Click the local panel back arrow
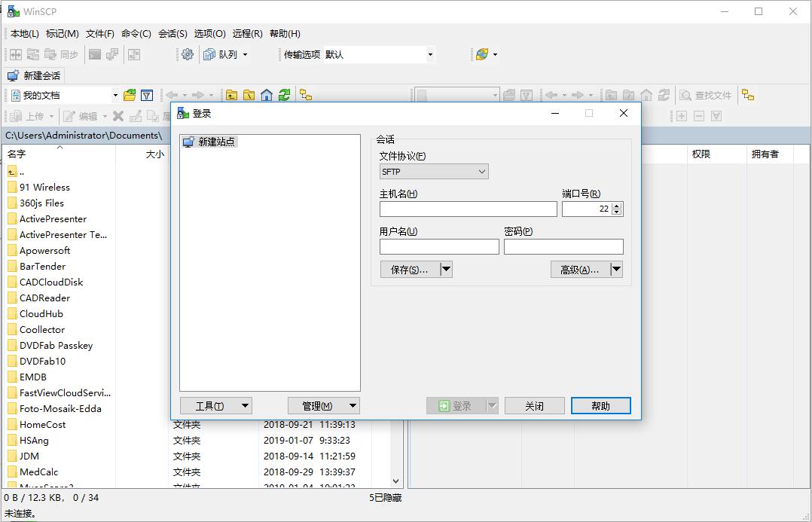This screenshot has height=522, width=812. pos(172,95)
